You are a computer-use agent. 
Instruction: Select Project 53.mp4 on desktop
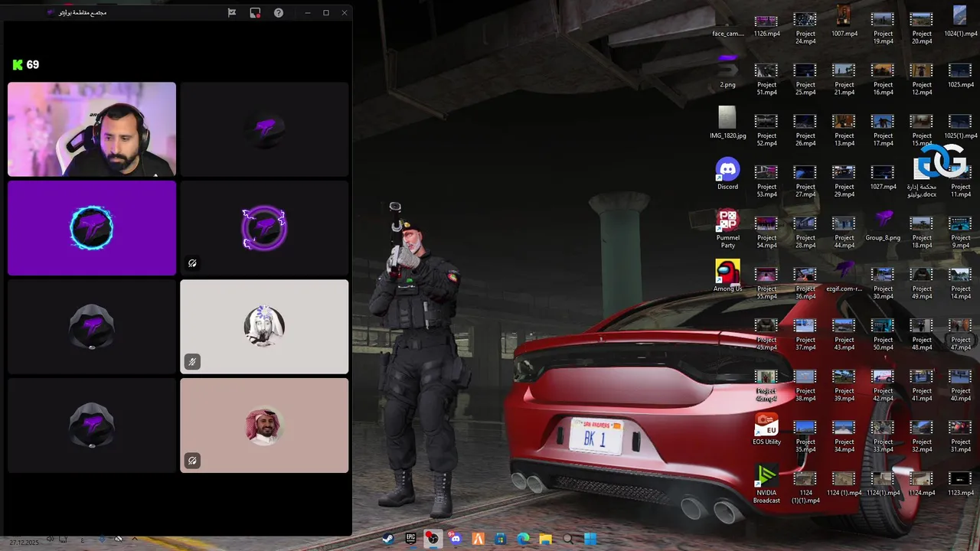pos(766,182)
